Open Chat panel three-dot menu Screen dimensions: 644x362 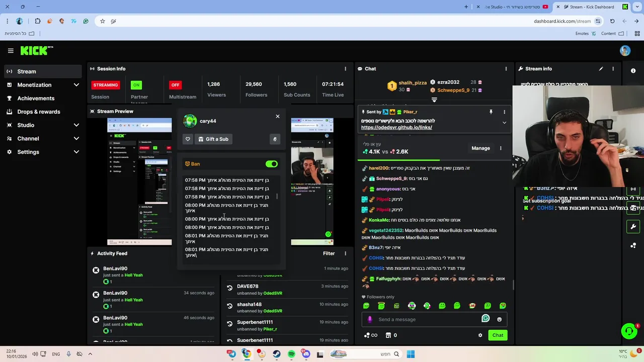[x=506, y=69]
